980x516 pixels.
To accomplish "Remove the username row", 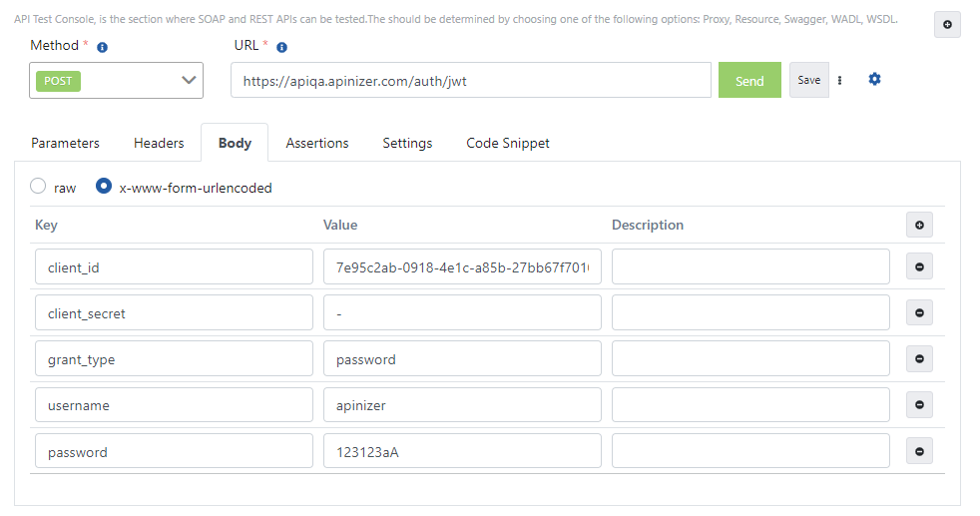I will [919, 405].
